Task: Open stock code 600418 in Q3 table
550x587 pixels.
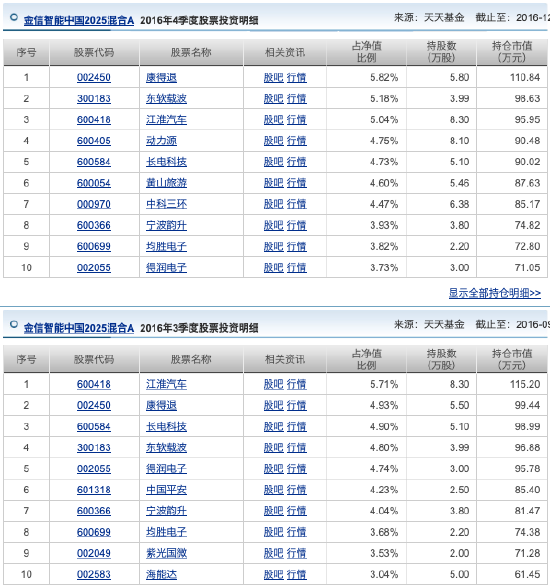Action: coord(94,384)
